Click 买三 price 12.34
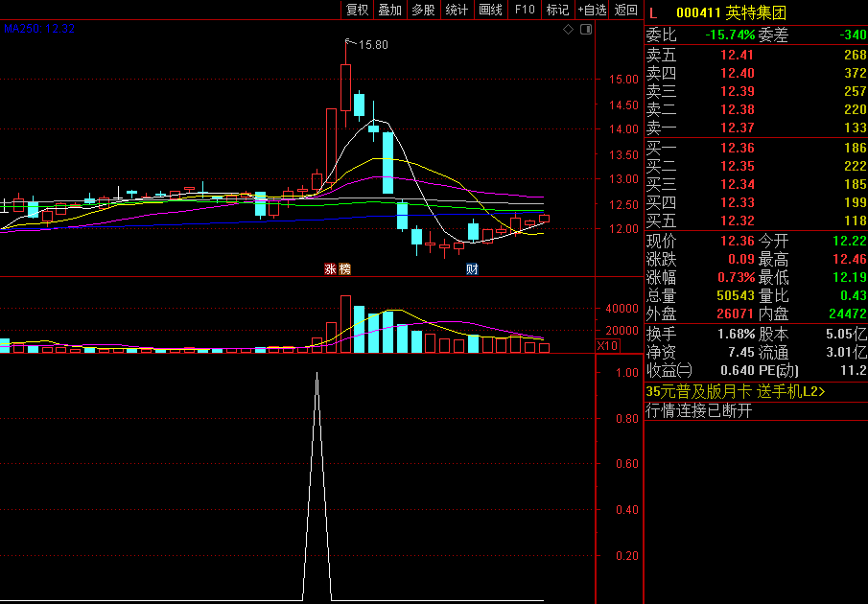 pos(737,184)
